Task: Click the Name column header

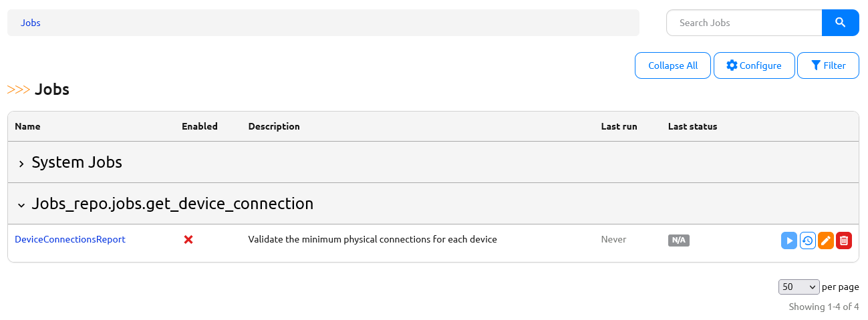Action: [x=27, y=126]
